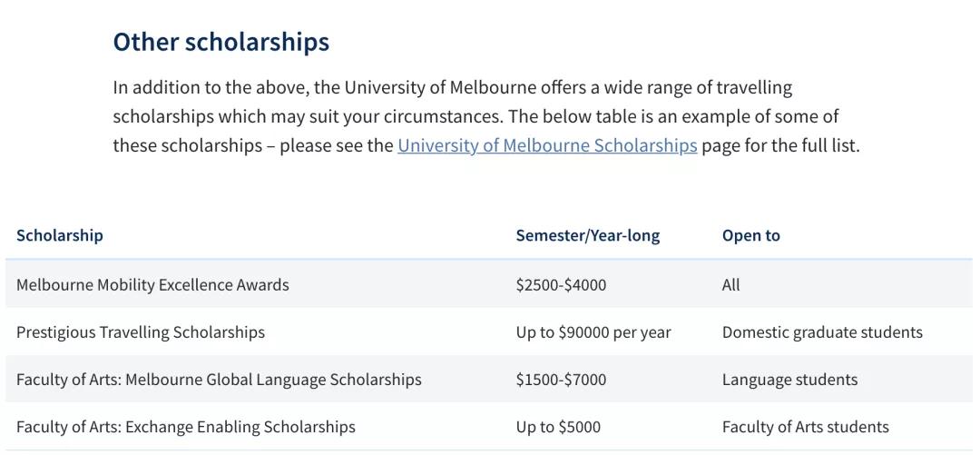This screenshot has width=980, height=455.
Task: Select Prestigious Travelling Scholarships row name
Action: [141, 332]
